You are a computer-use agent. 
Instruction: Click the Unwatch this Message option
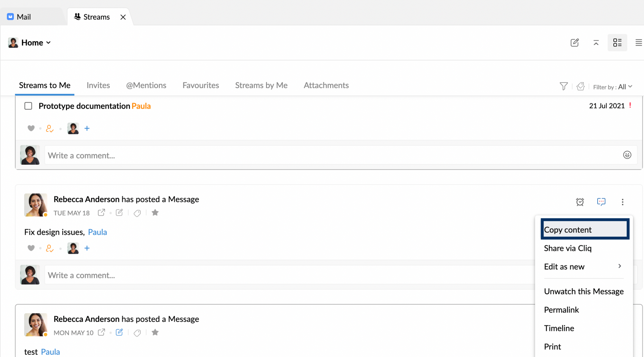[584, 291]
